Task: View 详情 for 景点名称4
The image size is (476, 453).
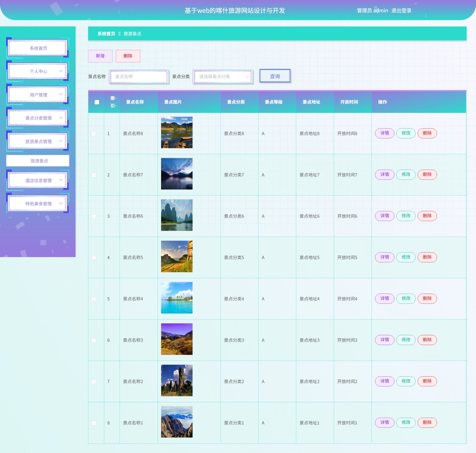Action: coord(385,299)
